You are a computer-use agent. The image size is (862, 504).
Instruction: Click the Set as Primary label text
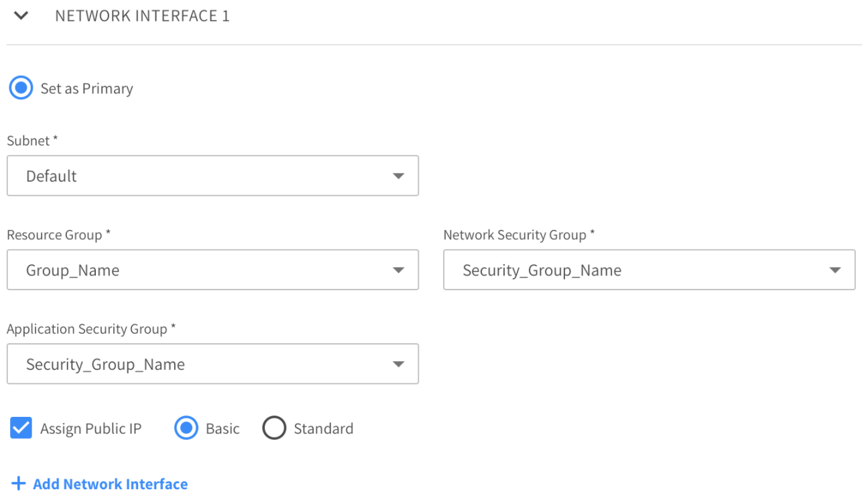coord(86,88)
